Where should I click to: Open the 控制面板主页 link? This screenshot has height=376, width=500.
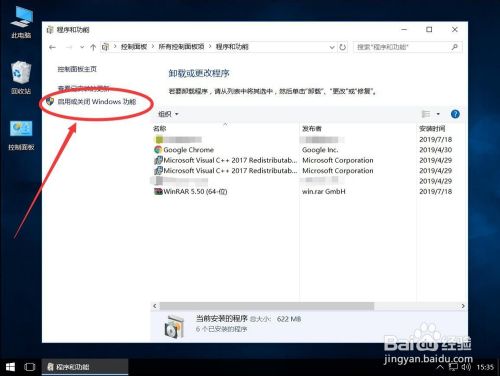(x=77, y=69)
